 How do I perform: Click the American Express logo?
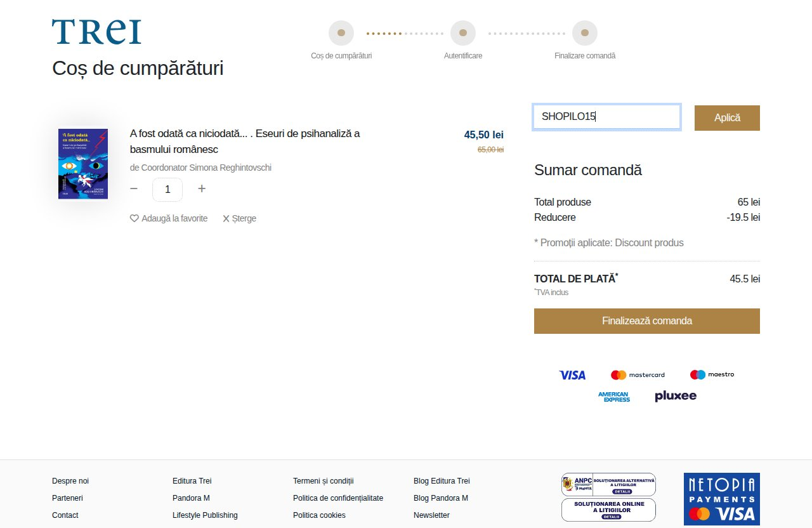614,397
